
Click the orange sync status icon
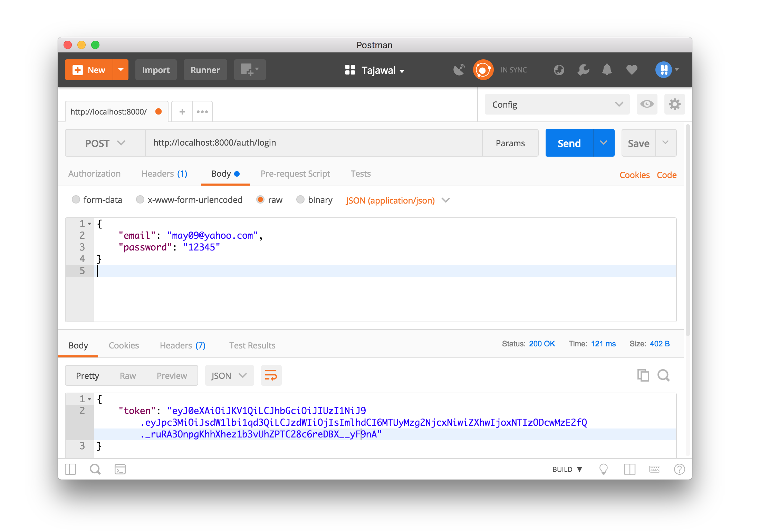click(x=483, y=70)
